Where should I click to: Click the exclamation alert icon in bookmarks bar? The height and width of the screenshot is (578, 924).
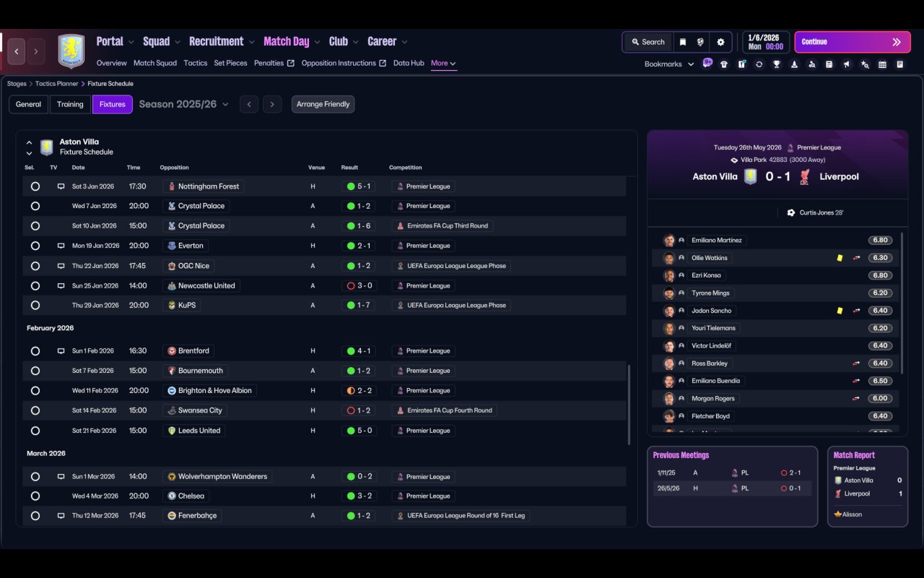[741, 64]
